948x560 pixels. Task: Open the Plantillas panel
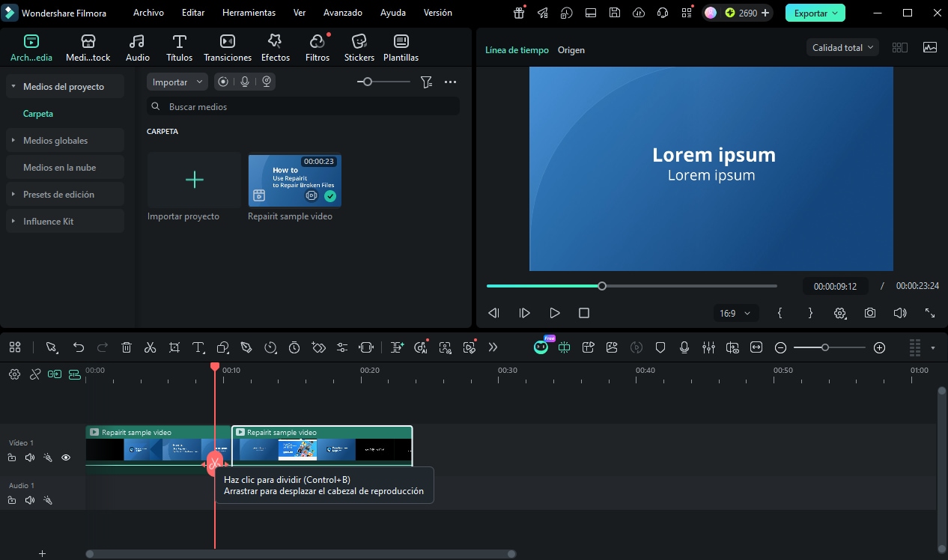(x=401, y=48)
